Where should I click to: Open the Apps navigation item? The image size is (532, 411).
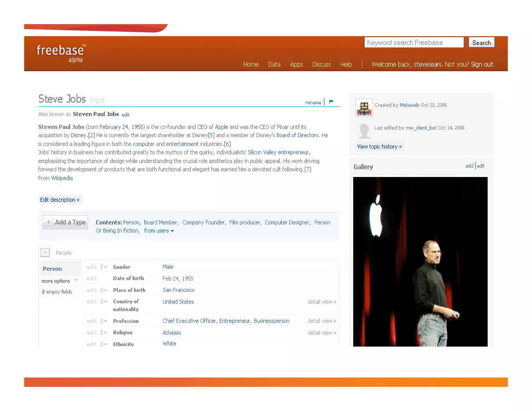[296, 64]
